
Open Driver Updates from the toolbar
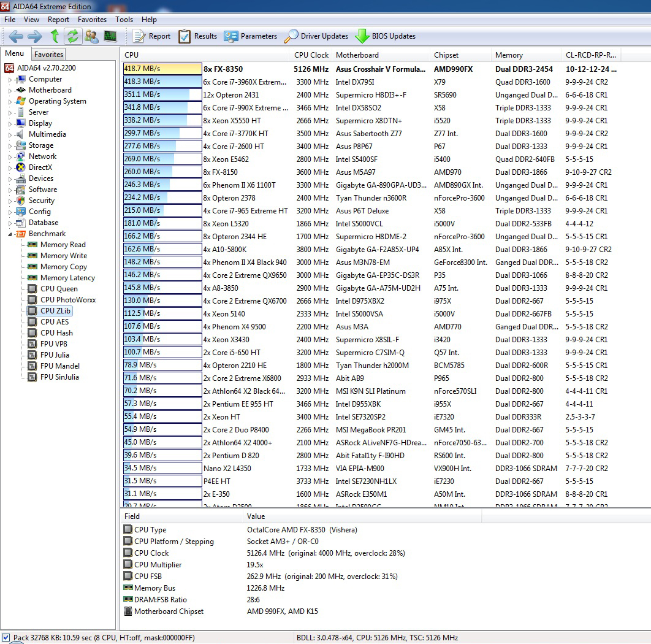[316, 36]
